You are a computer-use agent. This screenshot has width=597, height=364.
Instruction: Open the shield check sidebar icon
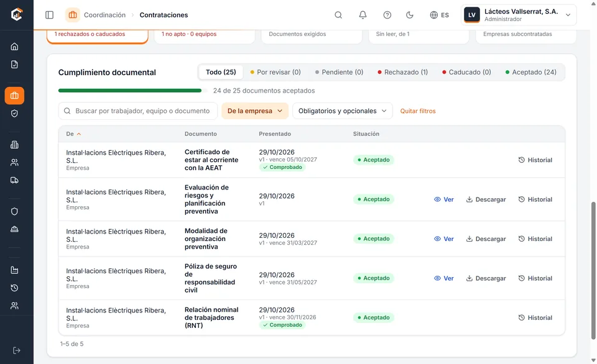[14, 113]
